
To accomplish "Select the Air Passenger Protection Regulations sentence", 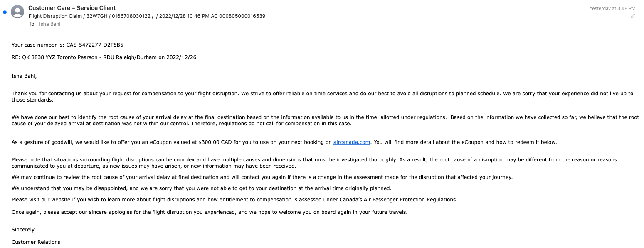I will pos(234,199).
